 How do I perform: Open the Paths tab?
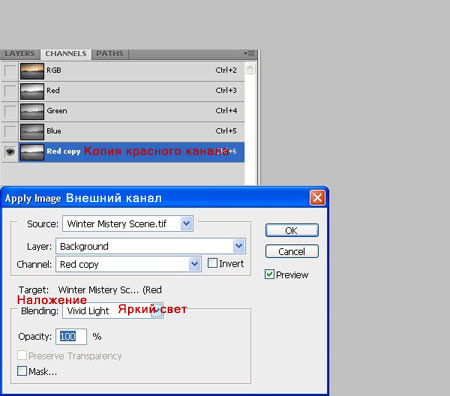(110, 54)
